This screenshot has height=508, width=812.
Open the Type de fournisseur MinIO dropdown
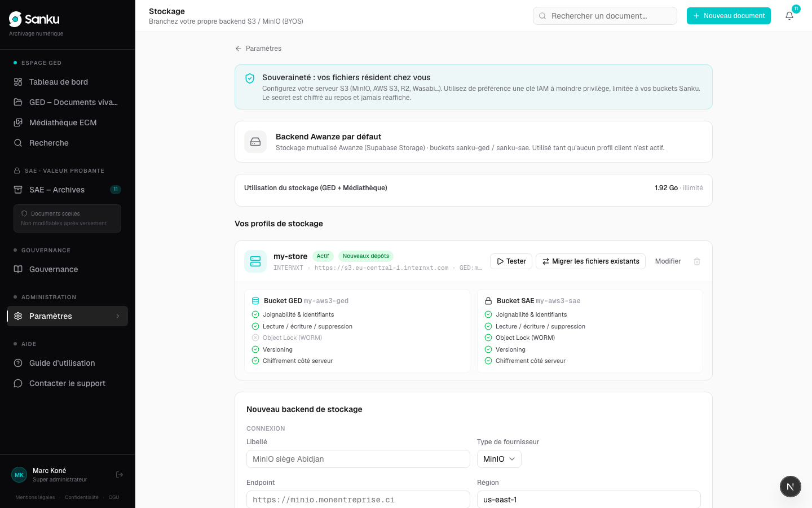pos(499,459)
